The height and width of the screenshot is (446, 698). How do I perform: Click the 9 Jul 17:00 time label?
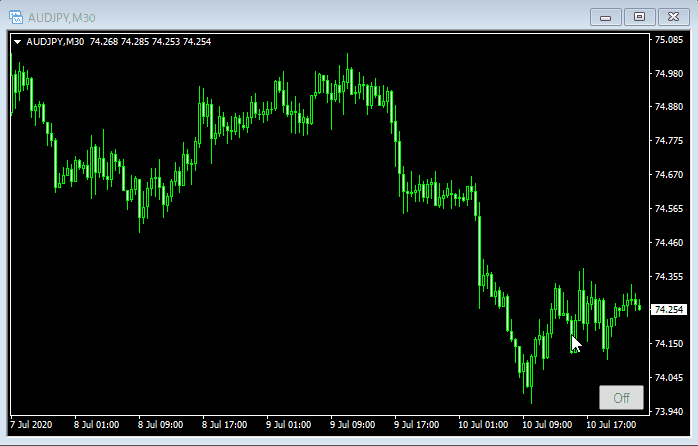[417, 425]
